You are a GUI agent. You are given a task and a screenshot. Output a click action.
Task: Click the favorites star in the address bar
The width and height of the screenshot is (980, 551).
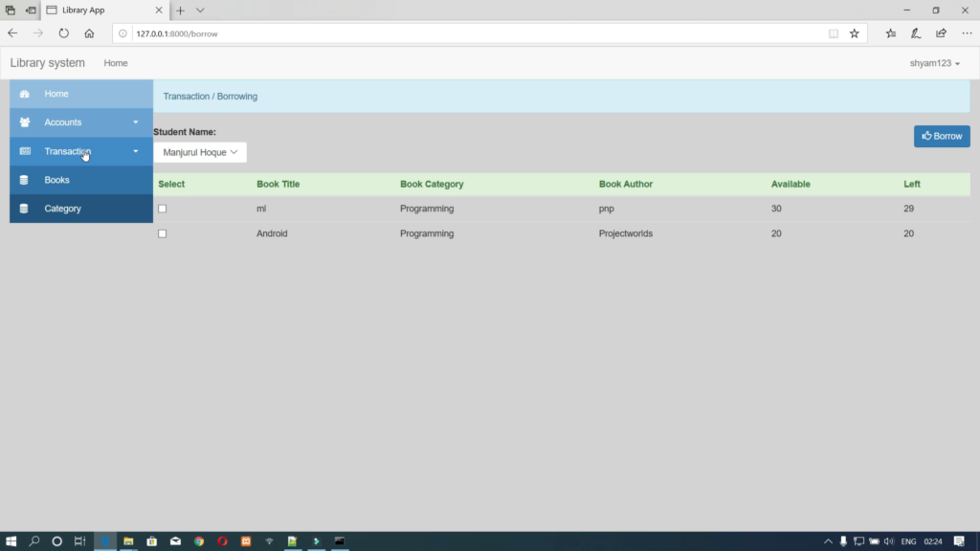[855, 33]
